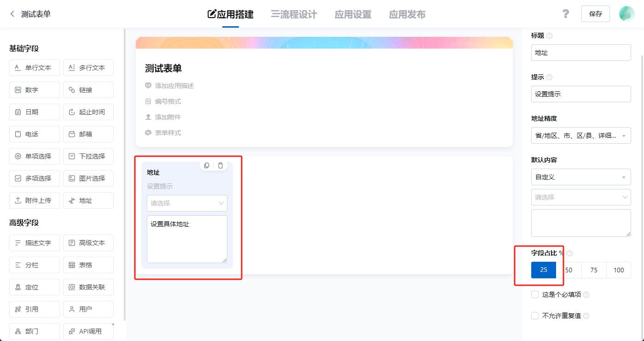Click the back arrow beside 测试表单
Viewport: 644px width, 341px height.
[x=12, y=14]
